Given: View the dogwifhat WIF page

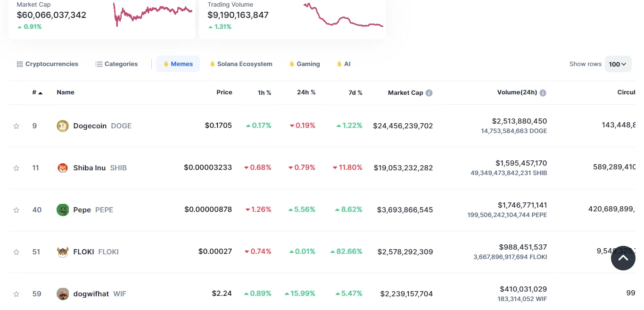Looking at the screenshot, I should click(x=100, y=294).
